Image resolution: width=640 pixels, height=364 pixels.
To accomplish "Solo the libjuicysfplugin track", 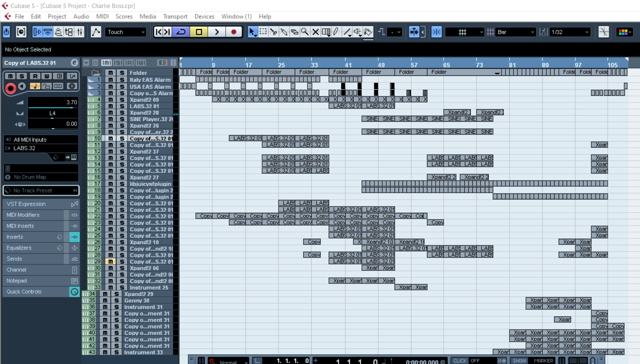I will point(122,184).
